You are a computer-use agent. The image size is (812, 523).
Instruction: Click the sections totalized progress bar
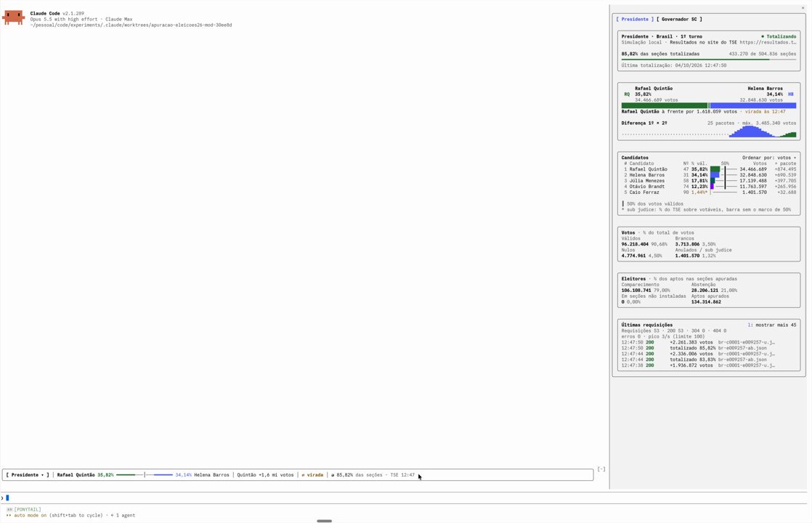point(709,60)
